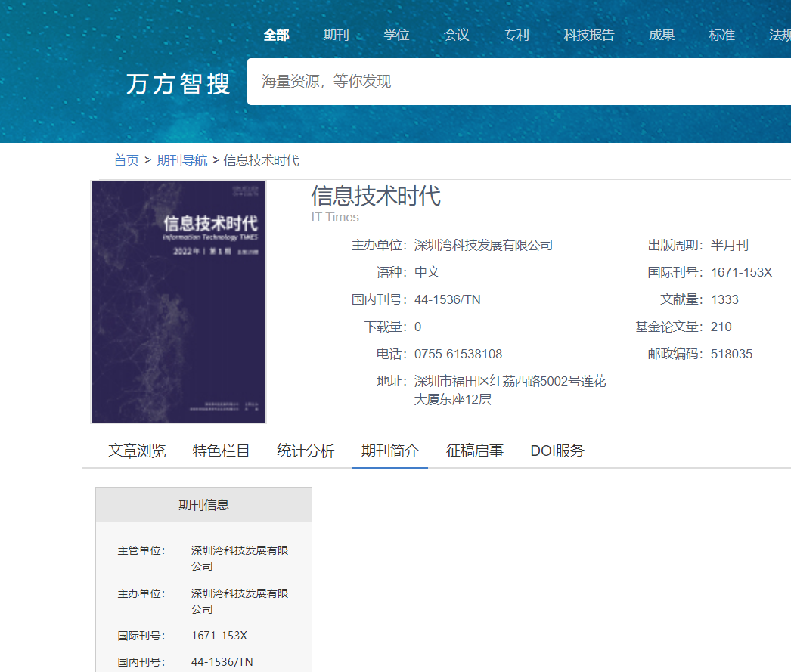This screenshot has width=791, height=672.
Task: Switch search category to 学位
Action: tap(396, 35)
